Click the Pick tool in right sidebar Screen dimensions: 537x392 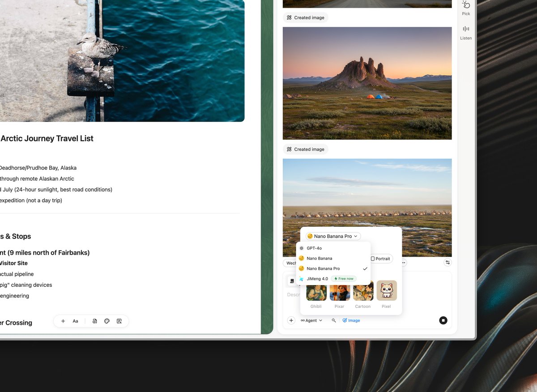(466, 8)
